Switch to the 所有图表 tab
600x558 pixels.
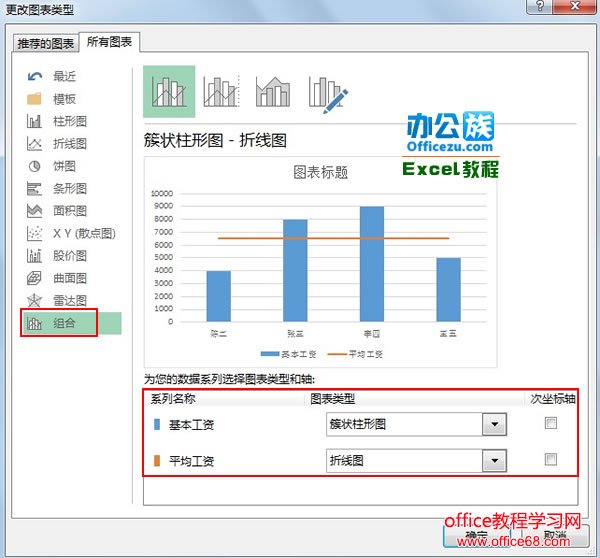pyautogui.click(x=109, y=42)
